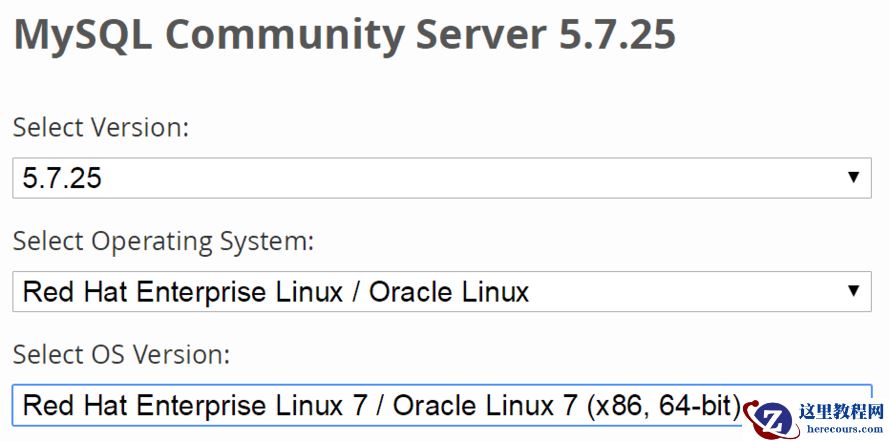Click the Z logo icon in the watermark
Viewport: 889px width, 441px height.
click(x=775, y=419)
